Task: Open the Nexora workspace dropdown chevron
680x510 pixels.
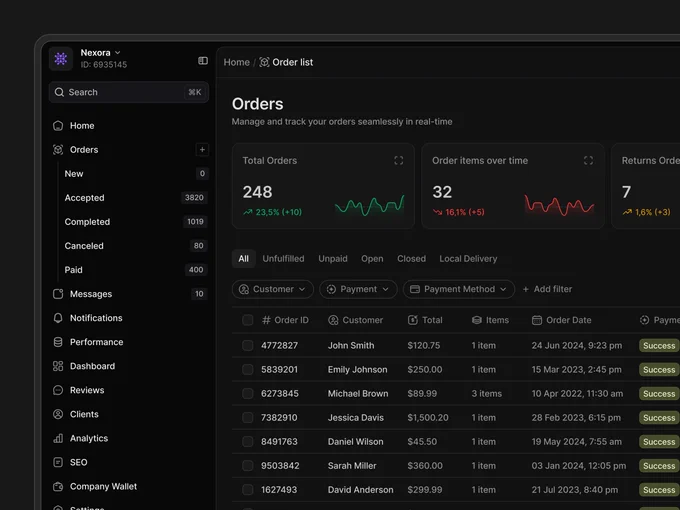Action: [118, 53]
